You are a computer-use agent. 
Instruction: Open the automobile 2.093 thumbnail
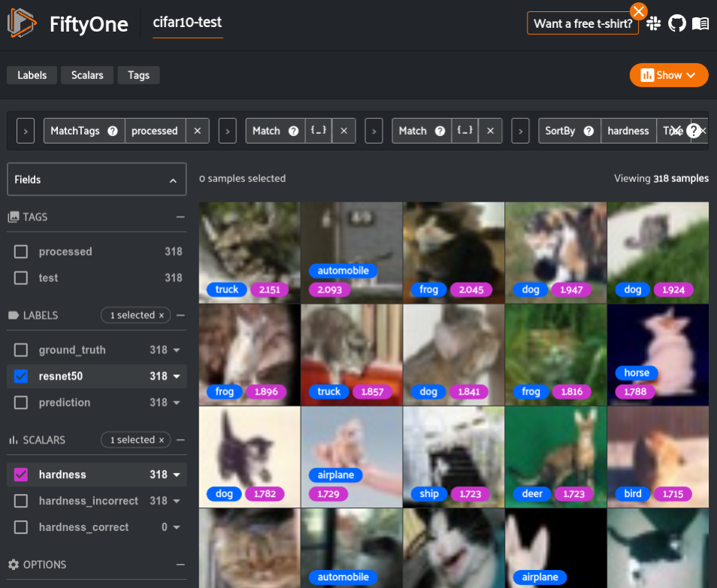(x=352, y=253)
